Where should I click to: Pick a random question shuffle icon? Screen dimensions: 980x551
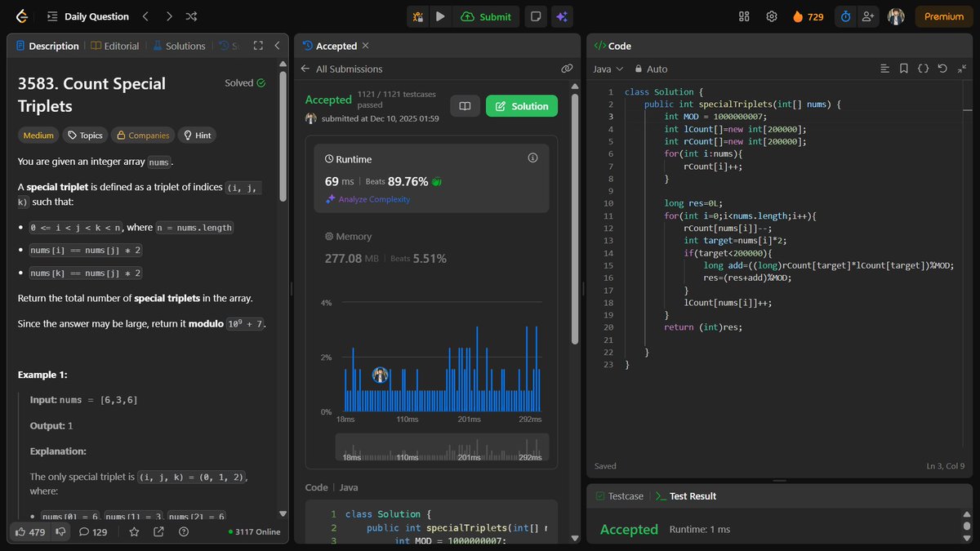click(191, 16)
